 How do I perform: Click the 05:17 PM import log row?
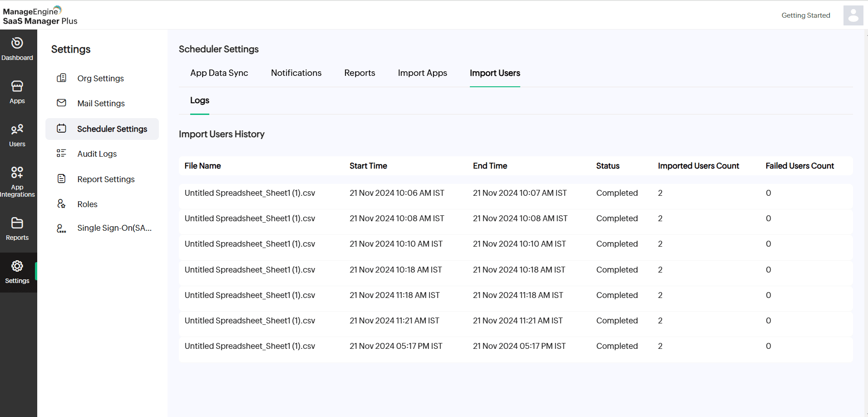(515, 346)
